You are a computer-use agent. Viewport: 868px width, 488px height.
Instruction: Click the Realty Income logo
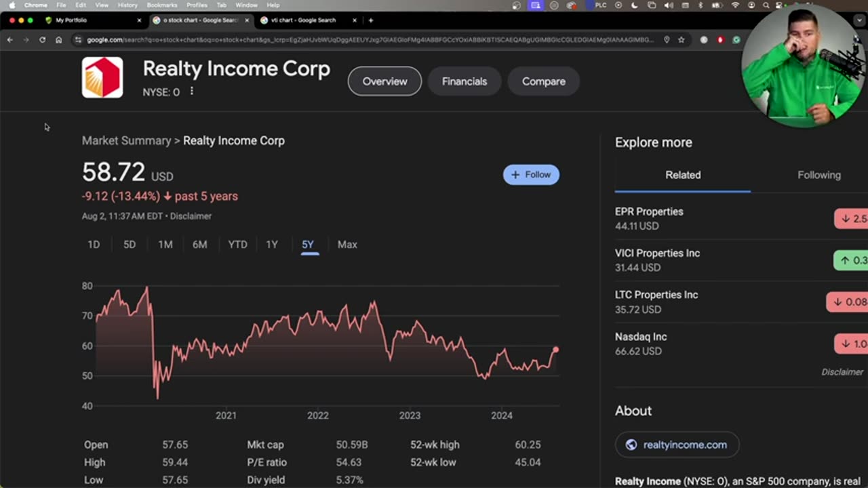pyautogui.click(x=102, y=77)
